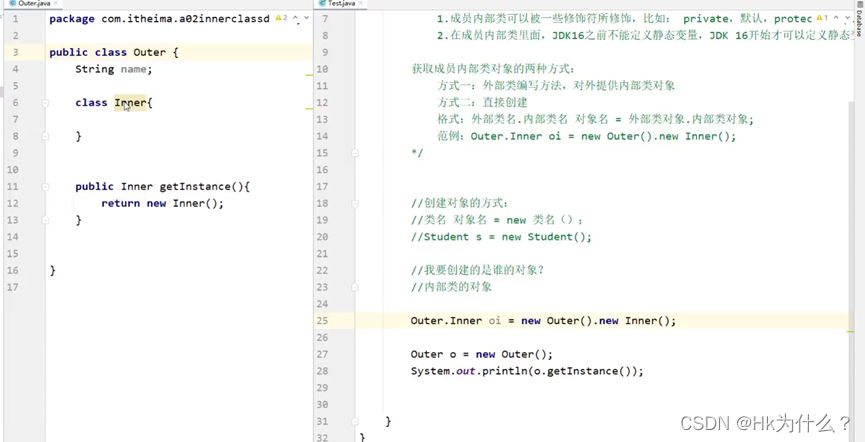Click comment '//创建对象的方式:'
865x442 pixels.
pos(460,203)
